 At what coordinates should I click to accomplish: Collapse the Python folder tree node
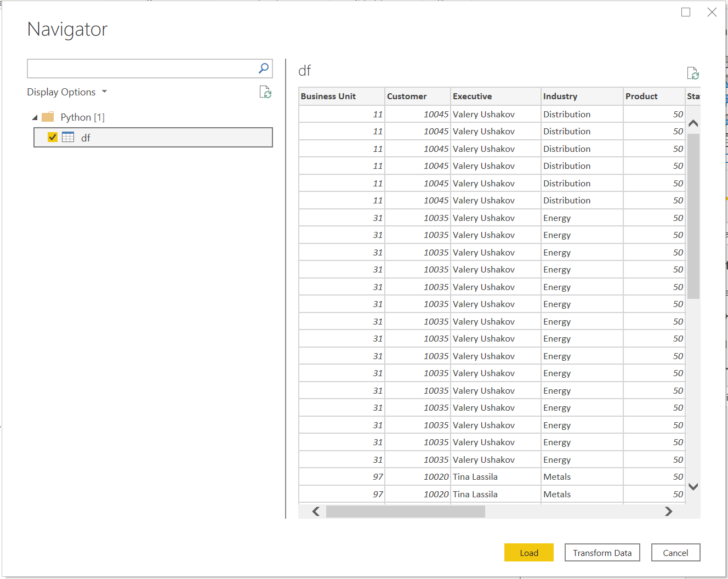35,117
